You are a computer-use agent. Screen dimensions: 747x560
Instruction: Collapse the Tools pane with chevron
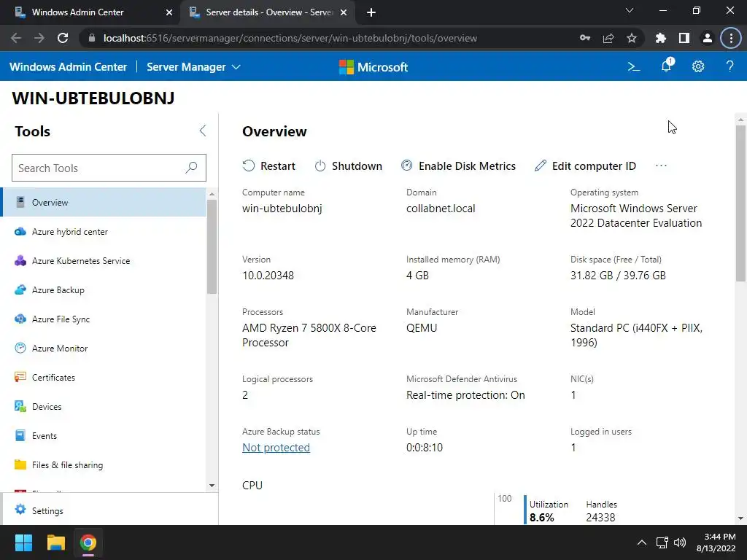click(203, 131)
